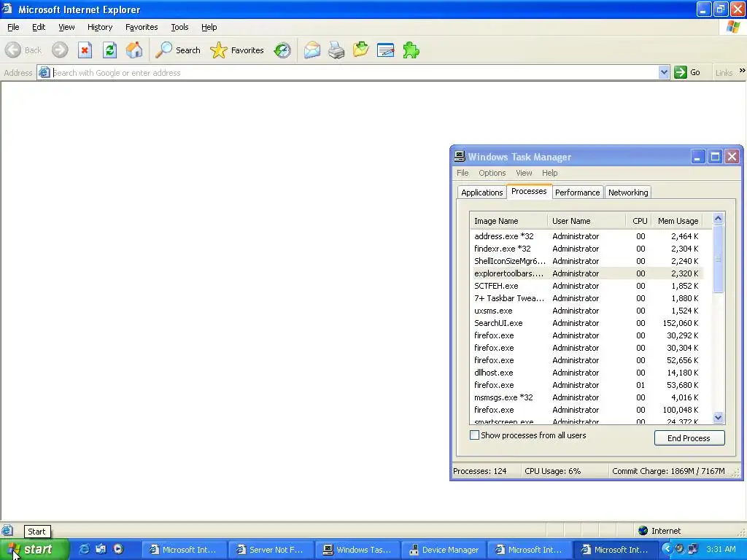Print the page using printer icon
Image resolution: width=747 pixels, height=560 pixels.
pyautogui.click(x=336, y=50)
